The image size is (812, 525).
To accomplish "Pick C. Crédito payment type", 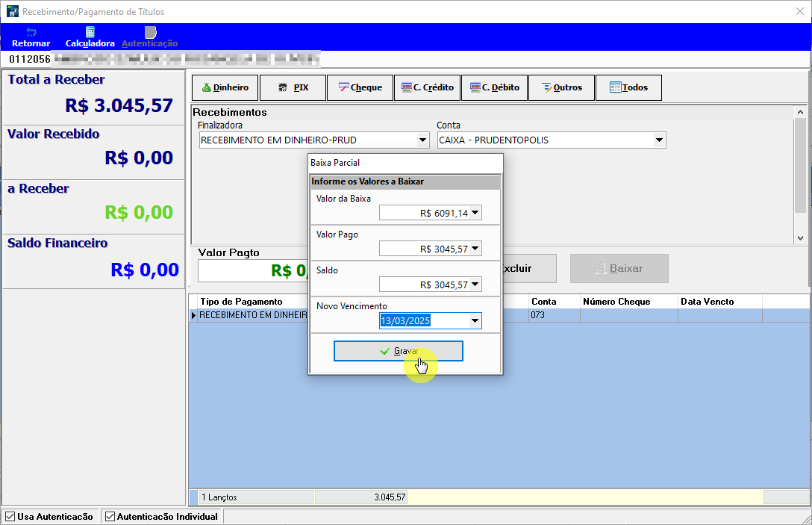I will (427, 87).
